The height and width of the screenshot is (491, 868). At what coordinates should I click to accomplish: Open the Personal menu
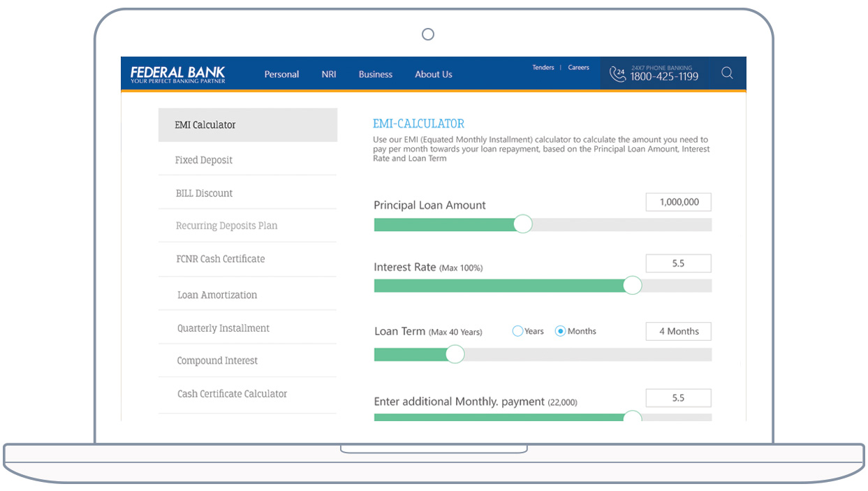tap(281, 75)
